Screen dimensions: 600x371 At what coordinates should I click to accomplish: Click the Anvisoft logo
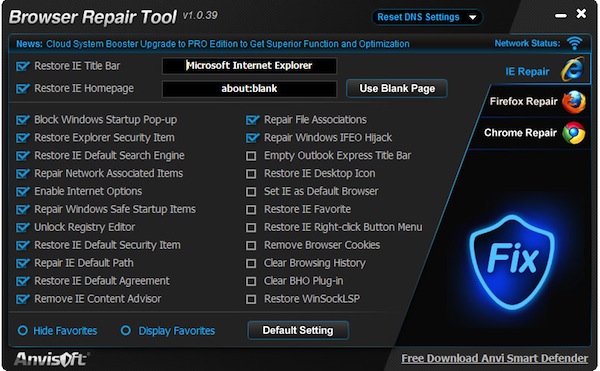pyautogui.click(x=51, y=359)
